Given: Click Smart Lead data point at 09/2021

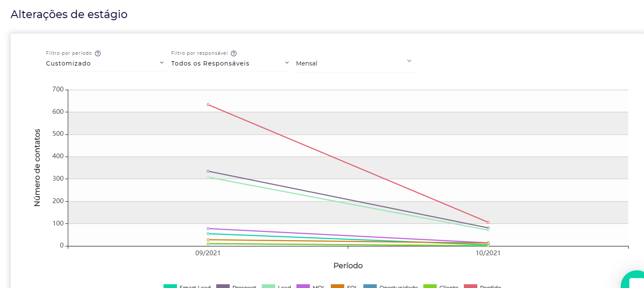Looking at the screenshot, I should (x=208, y=234).
